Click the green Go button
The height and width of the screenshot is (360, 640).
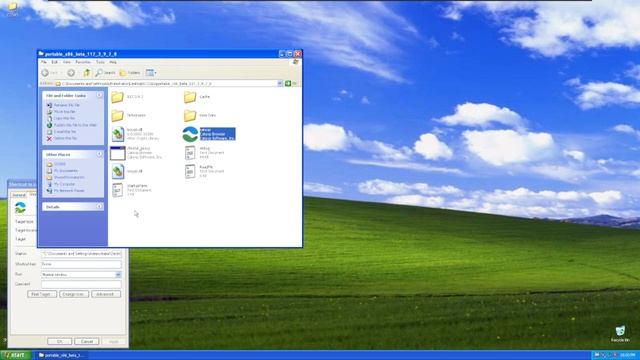[288, 83]
